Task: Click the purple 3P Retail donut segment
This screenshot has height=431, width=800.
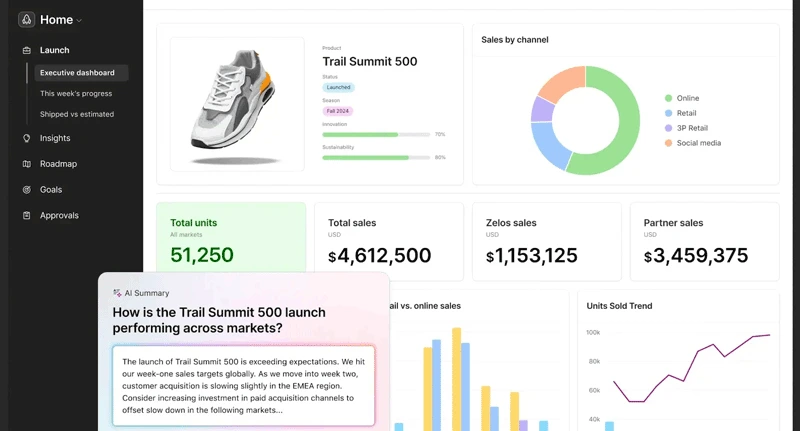Action: point(542,109)
